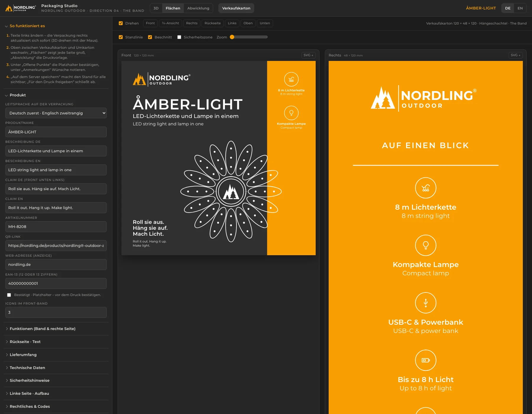532x414 pixels.
Task: Click the Kompakte Lampe bulb icon on Rechts panel
Action: pos(426,245)
